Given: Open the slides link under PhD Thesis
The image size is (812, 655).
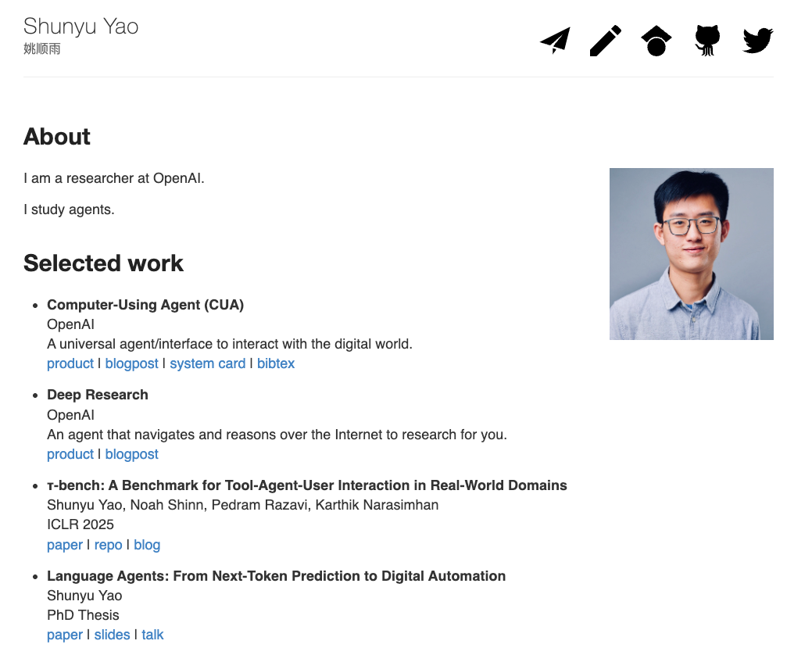Looking at the screenshot, I should (112, 635).
